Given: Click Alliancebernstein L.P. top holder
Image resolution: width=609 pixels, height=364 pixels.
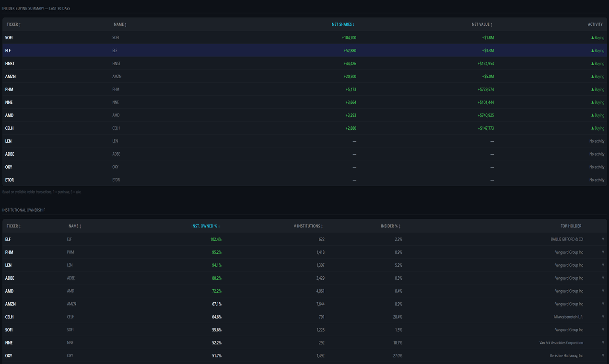Looking at the screenshot, I should coord(568,317).
